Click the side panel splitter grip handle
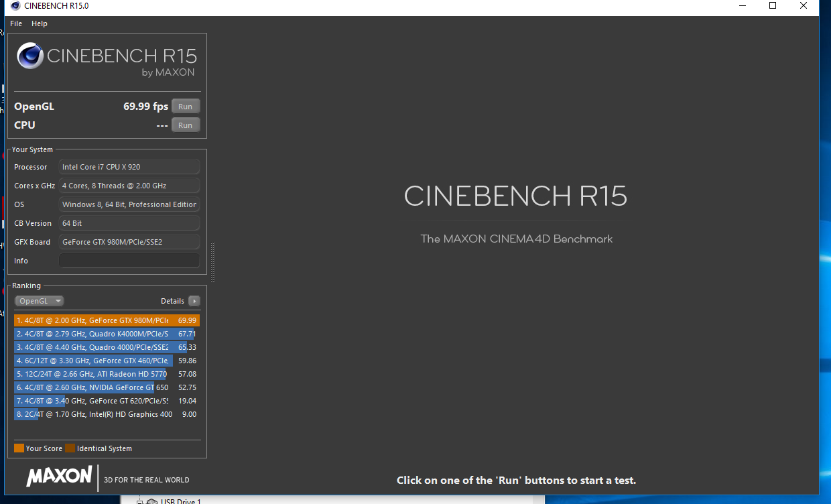This screenshot has height=504, width=831. (x=213, y=262)
